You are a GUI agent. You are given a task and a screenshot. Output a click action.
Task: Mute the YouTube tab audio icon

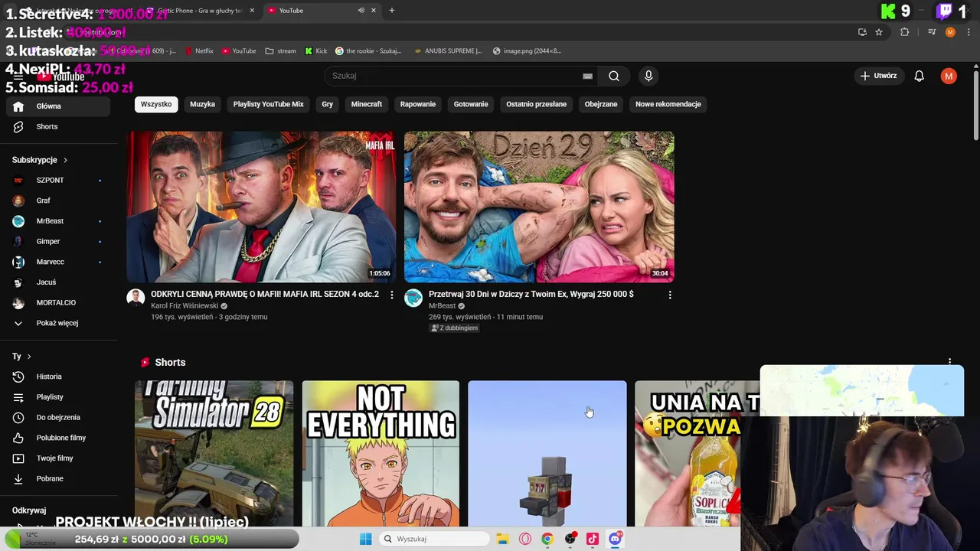[x=361, y=10]
